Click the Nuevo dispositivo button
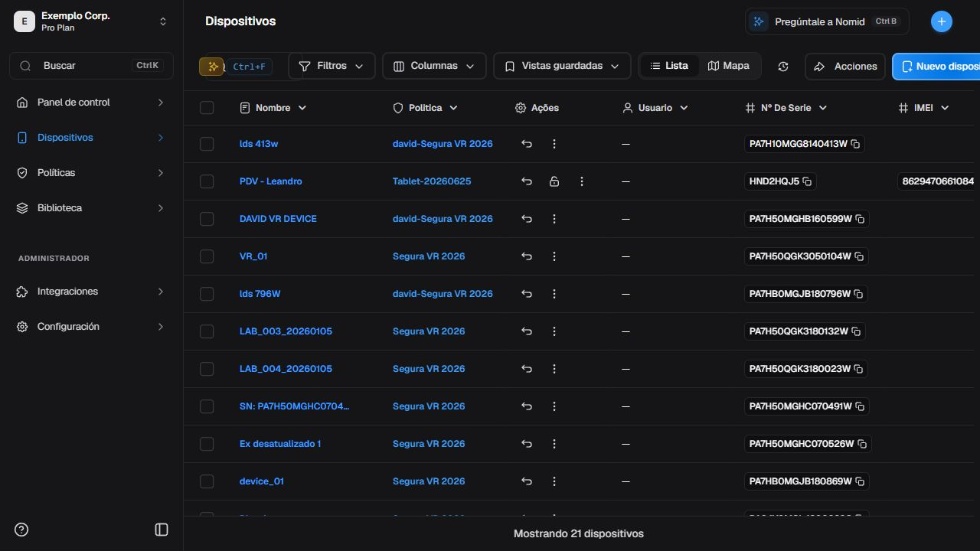The height and width of the screenshot is (551, 980). tap(936, 67)
